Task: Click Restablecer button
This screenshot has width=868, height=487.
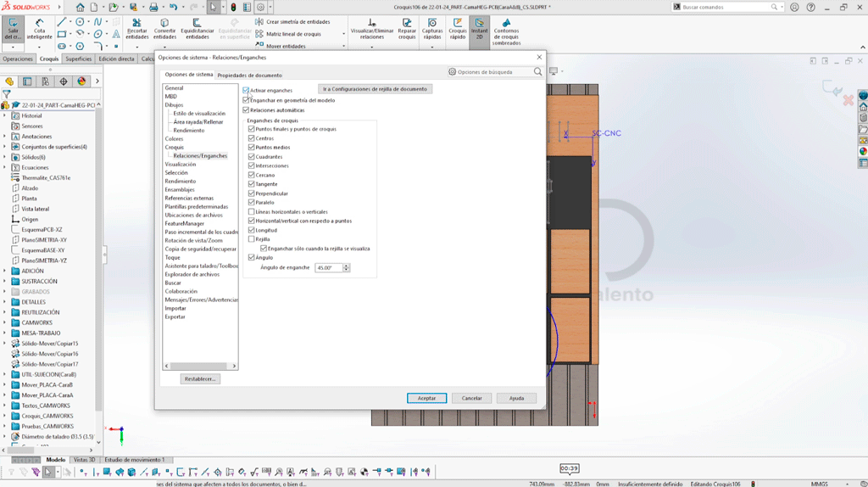Action: 200,379
